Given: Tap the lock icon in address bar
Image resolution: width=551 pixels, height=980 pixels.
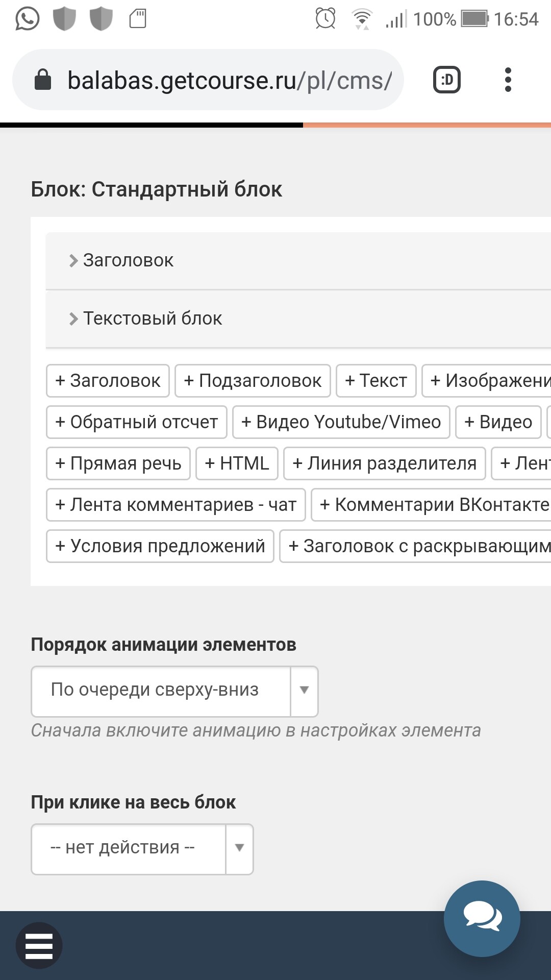Looking at the screenshot, I should pyautogui.click(x=43, y=80).
